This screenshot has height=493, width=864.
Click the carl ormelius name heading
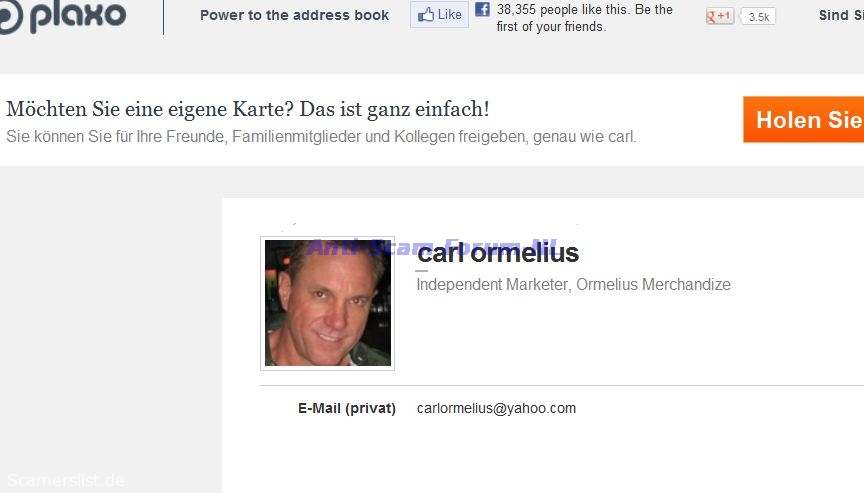[x=498, y=253]
